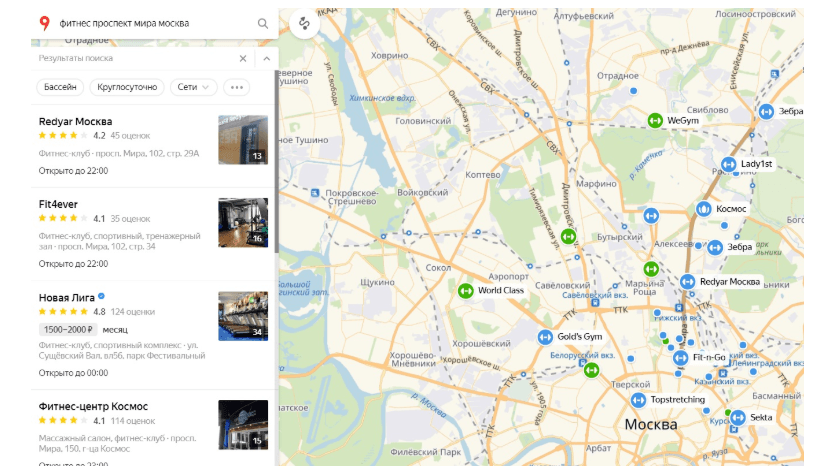Click the Москва city label
The height and width of the screenshot is (469, 813).
click(x=651, y=424)
